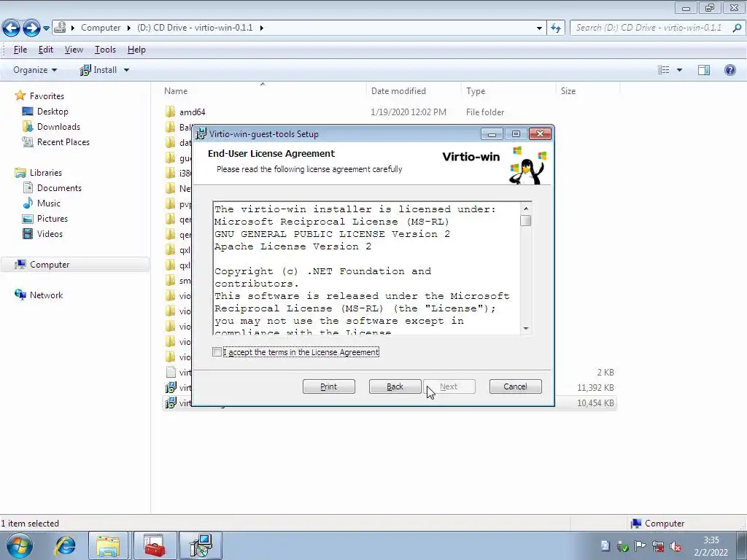Cancel the Virtio-win-guest-tools Setup

coord(515,386)
